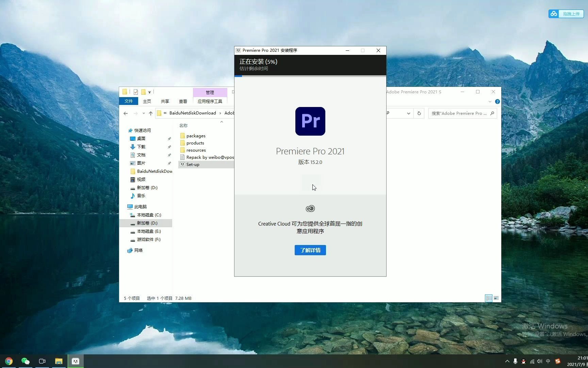Viewport: 588px width, 368px height.
Task: Open recent locations dropdown arrow
Action: tap(144, 113)
